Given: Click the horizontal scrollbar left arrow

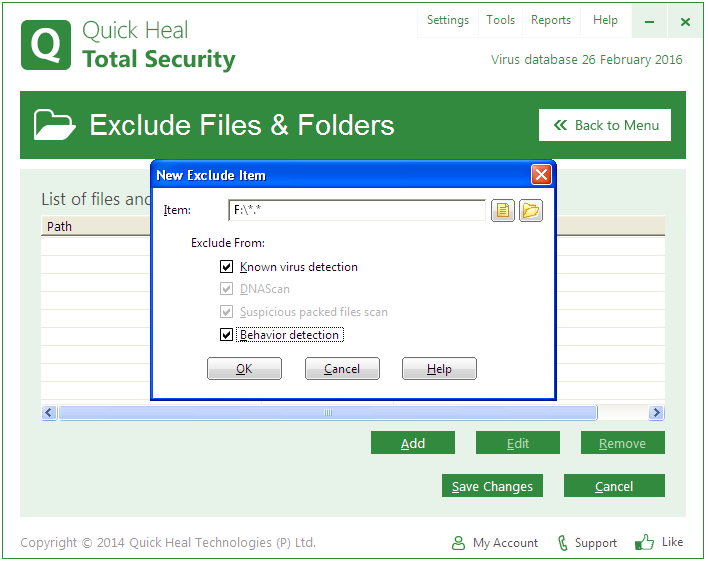Looking at the screenshot, I should point(49,413).
